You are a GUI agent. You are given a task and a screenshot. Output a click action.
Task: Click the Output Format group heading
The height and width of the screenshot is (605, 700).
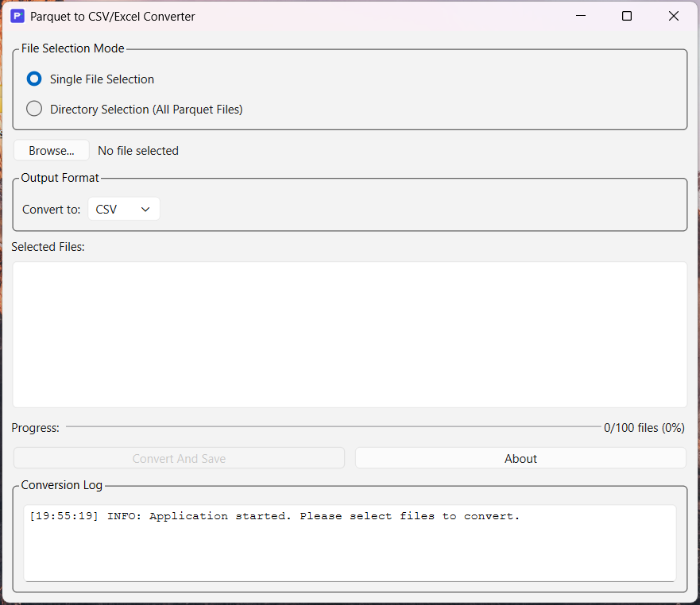[60, 178]
